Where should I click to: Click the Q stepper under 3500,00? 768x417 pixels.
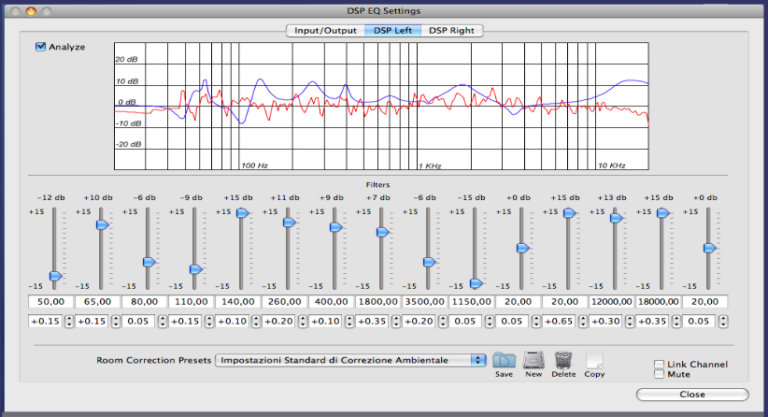443,321
